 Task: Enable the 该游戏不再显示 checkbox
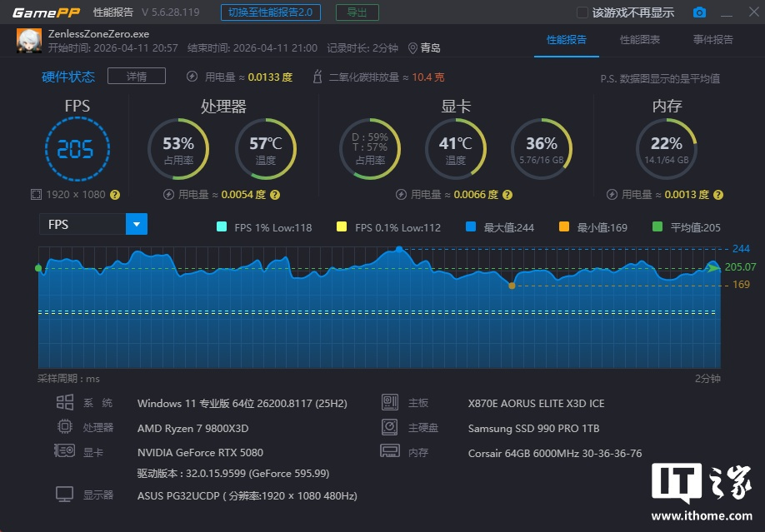click(582, 12)
